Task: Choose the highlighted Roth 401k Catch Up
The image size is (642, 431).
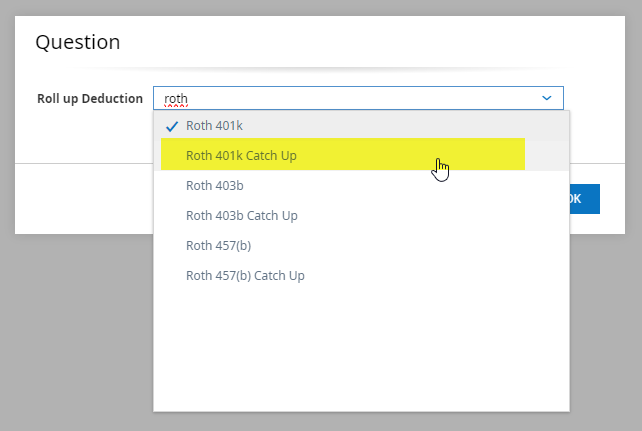Action: 241,156
